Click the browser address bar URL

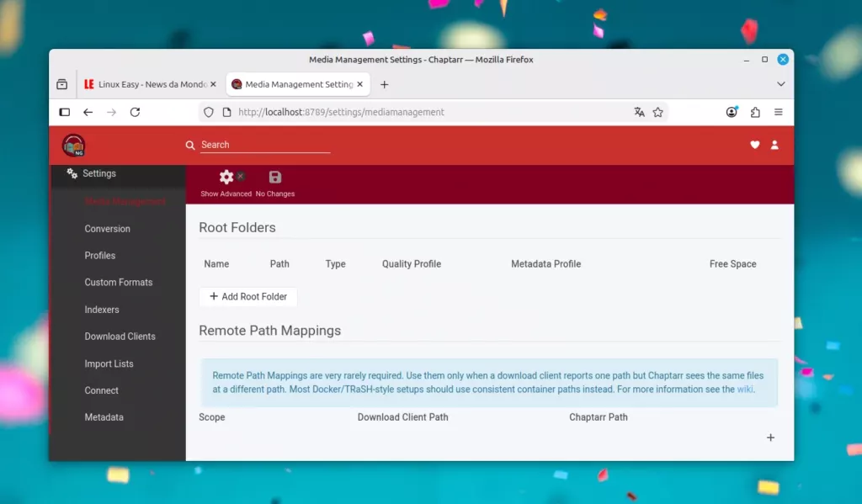342,112
